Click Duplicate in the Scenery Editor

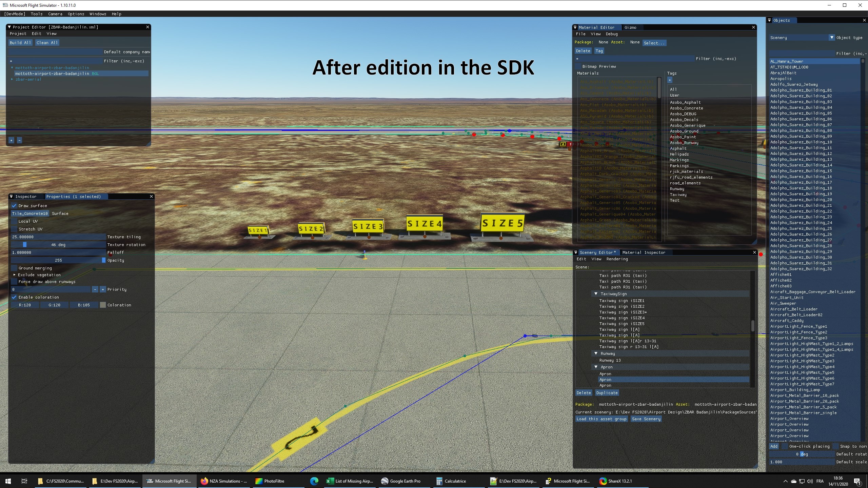pyautogui.click(x=607, y=392)
